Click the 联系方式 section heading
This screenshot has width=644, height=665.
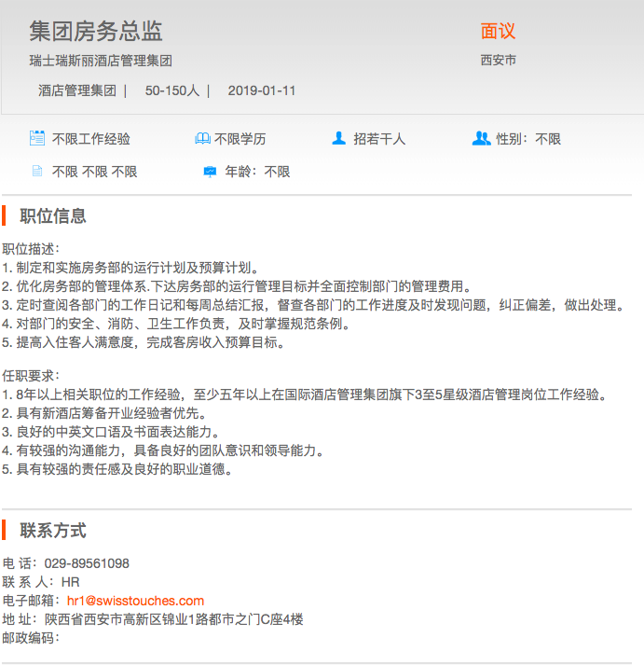coord(53,531)
